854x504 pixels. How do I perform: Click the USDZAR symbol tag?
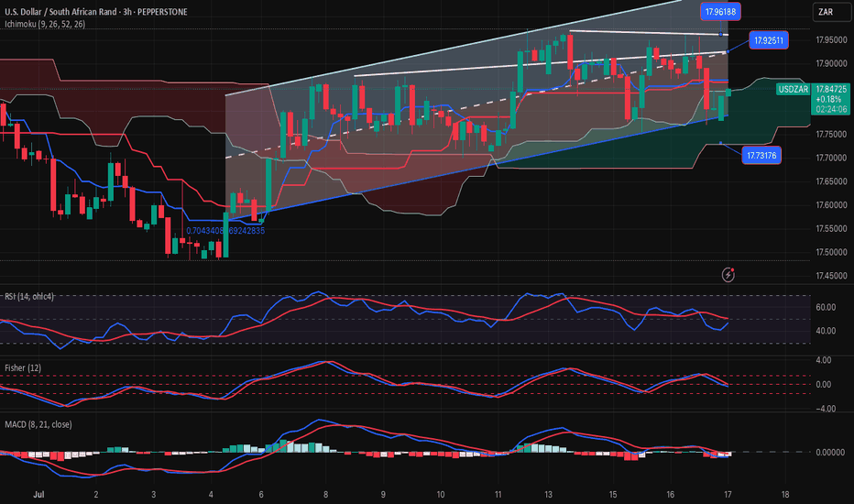[x=793, y=90]
